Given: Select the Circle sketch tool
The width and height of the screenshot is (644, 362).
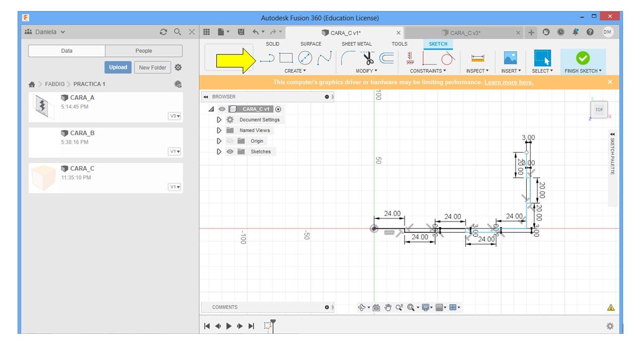Looking at the screenshot, I should pos(305,58).
